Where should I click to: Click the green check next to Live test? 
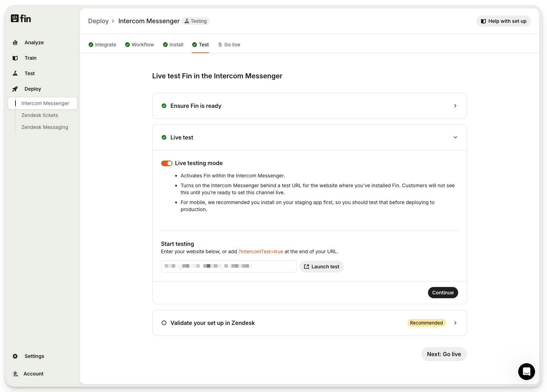164,137
